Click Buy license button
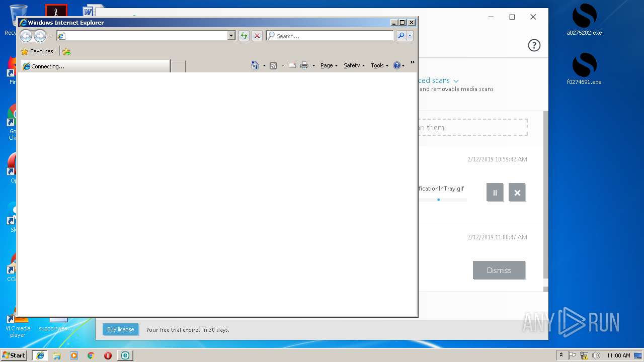 (x=120, y=329)
